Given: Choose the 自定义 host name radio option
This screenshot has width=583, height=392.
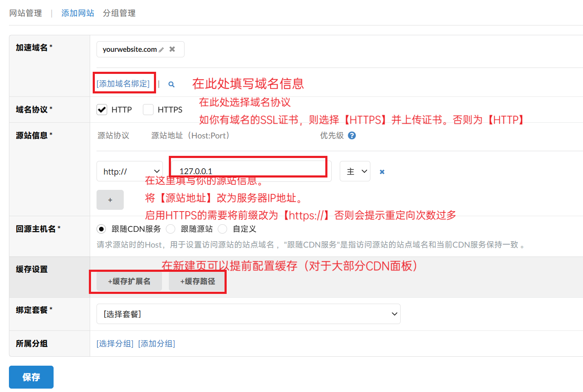Looking at the screenshot, I should click(x=222, y=229).
